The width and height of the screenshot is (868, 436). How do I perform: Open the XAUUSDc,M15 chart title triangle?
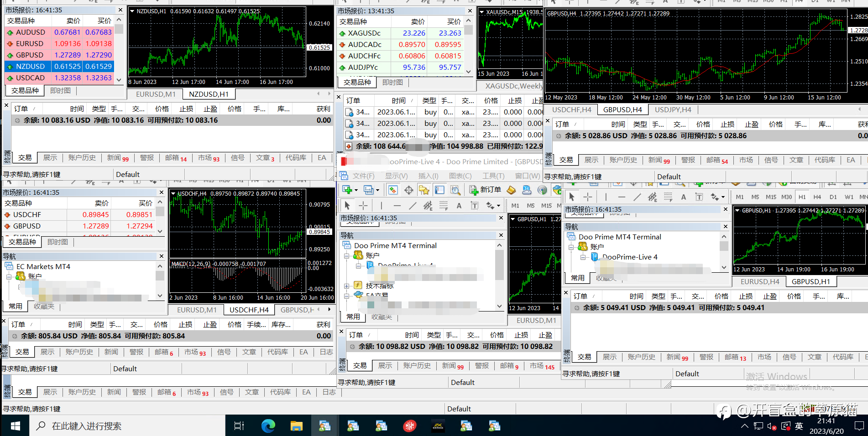[x=481, y=12]
